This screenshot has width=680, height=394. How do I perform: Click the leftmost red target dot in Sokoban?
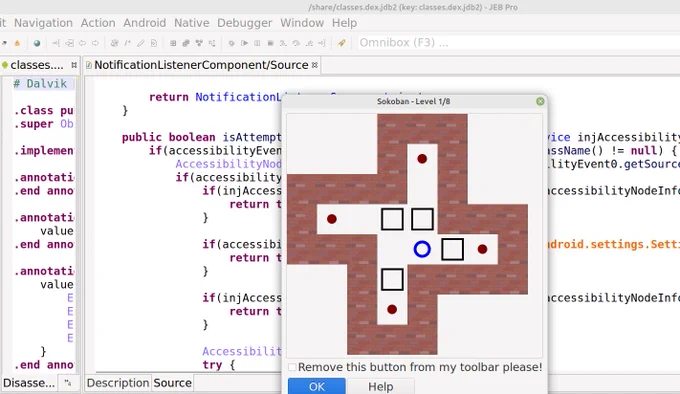point(332,219)
